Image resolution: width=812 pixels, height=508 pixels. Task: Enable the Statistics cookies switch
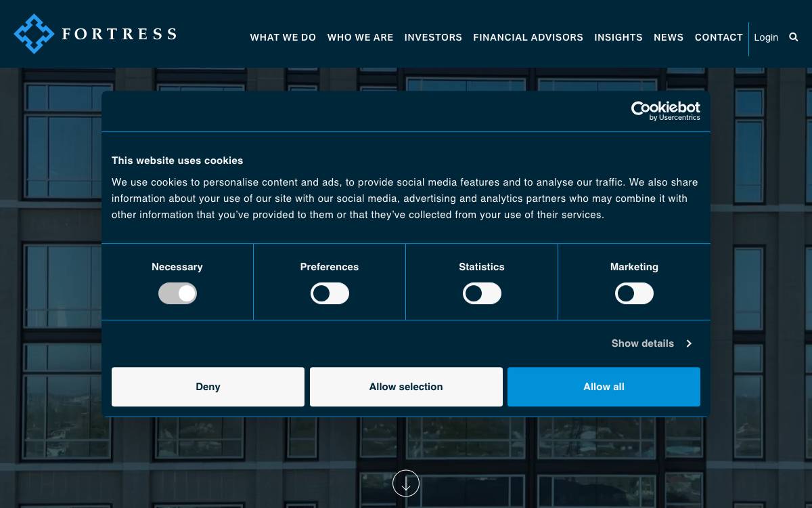pyautogui.click(x=482, y=293)
